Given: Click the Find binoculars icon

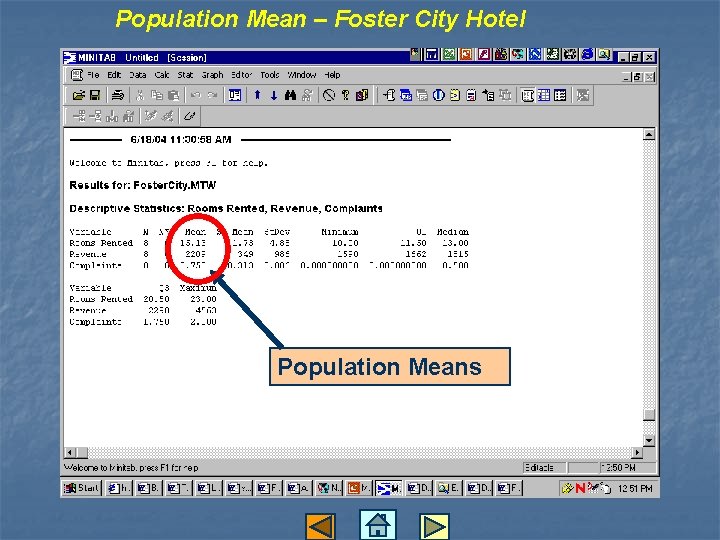Looking at the screenshot, I should [x=290, y=96].
